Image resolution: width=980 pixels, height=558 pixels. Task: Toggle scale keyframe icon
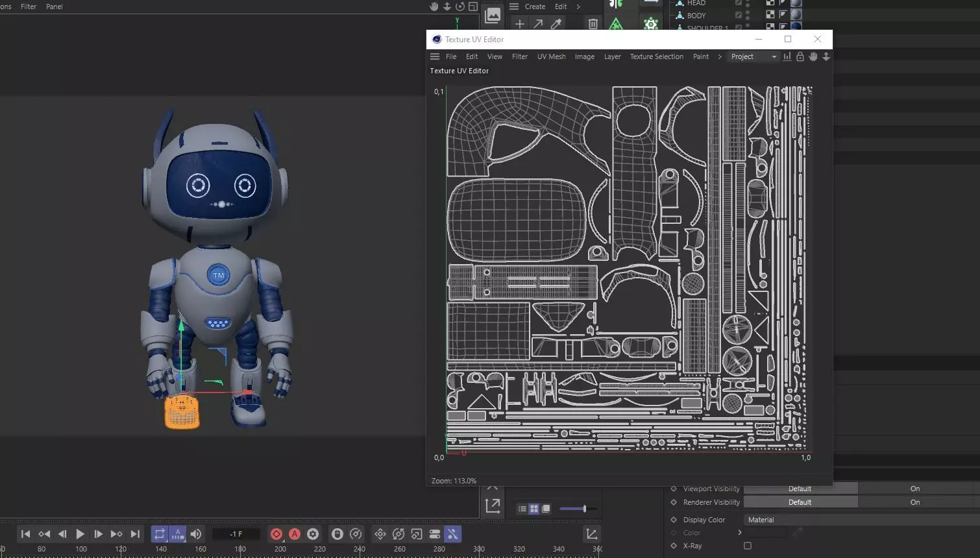click(417, 534)
